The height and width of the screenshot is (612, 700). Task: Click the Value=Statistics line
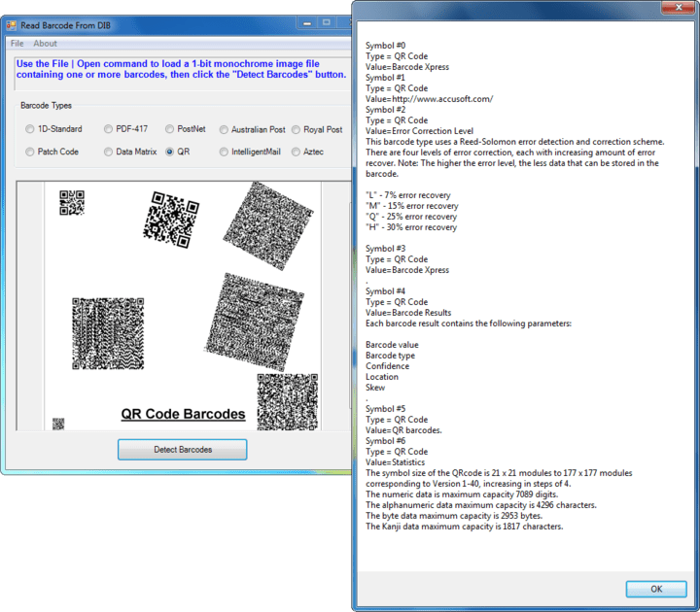[x=395, y=462]
